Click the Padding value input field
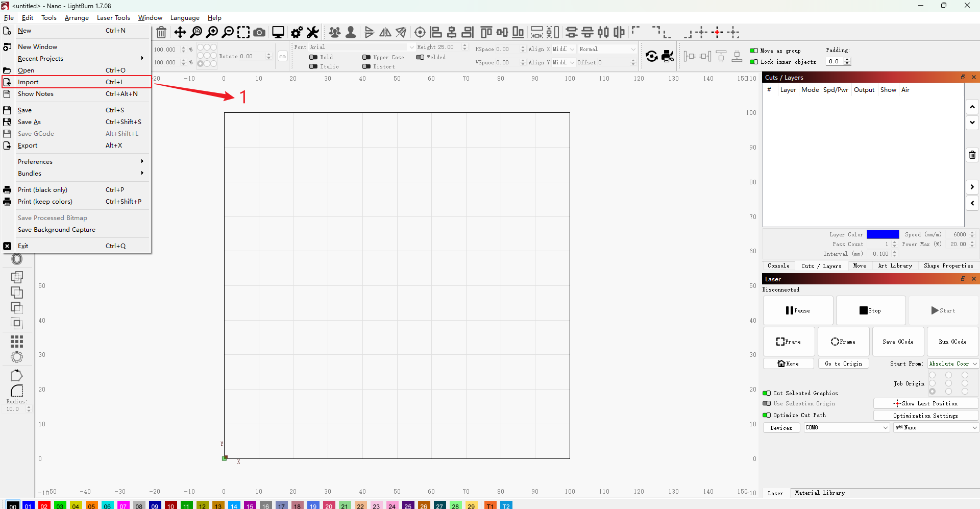Image resolution: width=980 pixels, height=509 pixels. click(835, 61)
